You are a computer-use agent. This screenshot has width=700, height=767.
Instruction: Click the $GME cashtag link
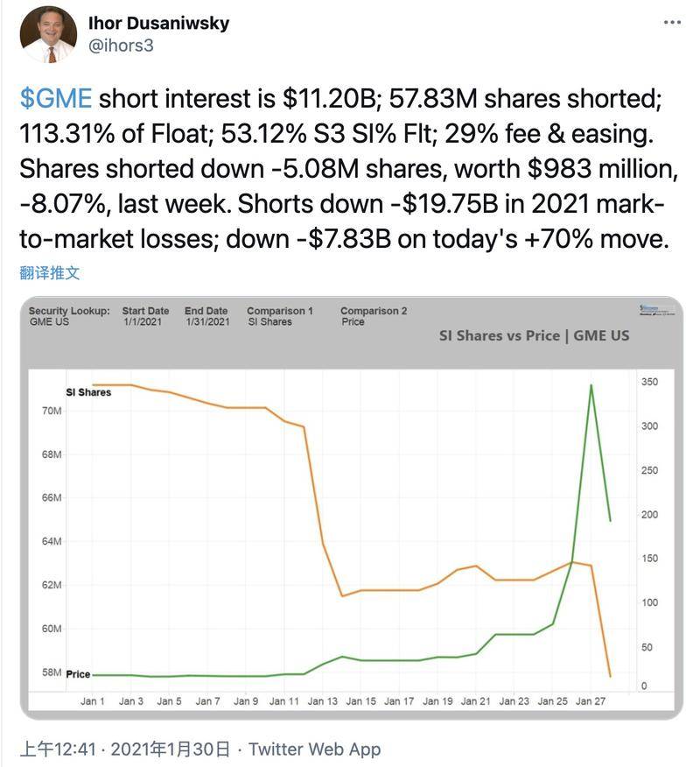tap(55, 99)
